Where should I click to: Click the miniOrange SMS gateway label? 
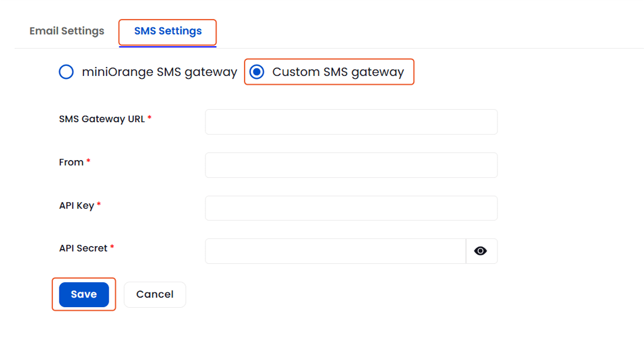[x=158, y=72]
